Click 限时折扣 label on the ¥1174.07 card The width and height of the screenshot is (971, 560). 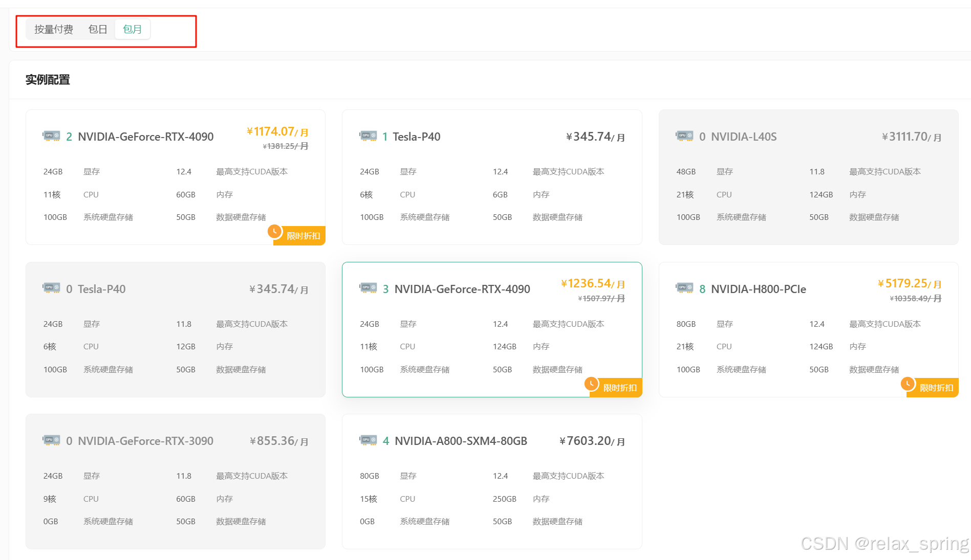[304, 236]
